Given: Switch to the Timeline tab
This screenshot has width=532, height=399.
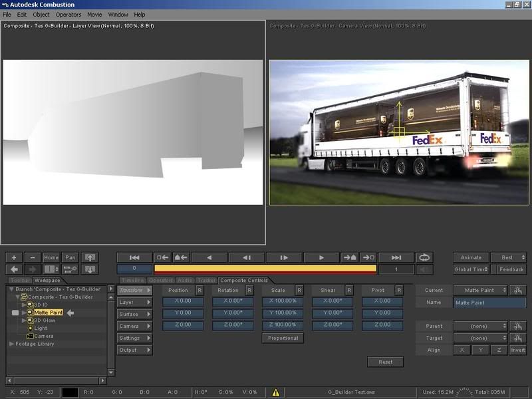Looking at the screenshot, I should [x=132, y=280].
